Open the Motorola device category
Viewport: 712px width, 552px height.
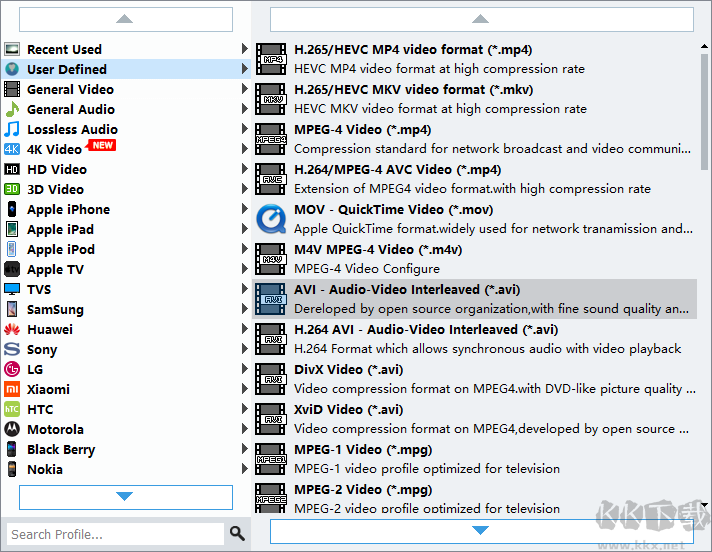55,429
